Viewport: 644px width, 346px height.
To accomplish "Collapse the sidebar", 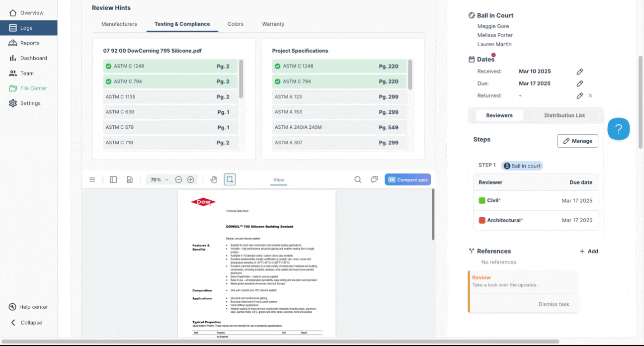I will coord(27,323).
